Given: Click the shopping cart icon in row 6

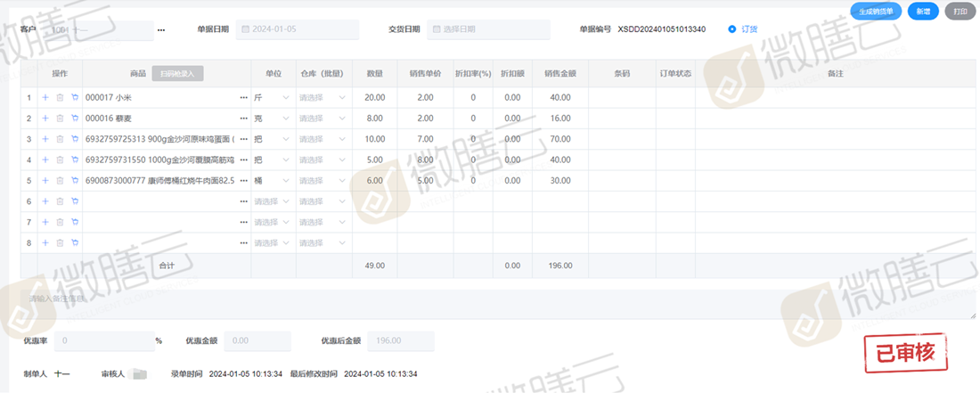Looking at the screenshot, I should 75,201.
